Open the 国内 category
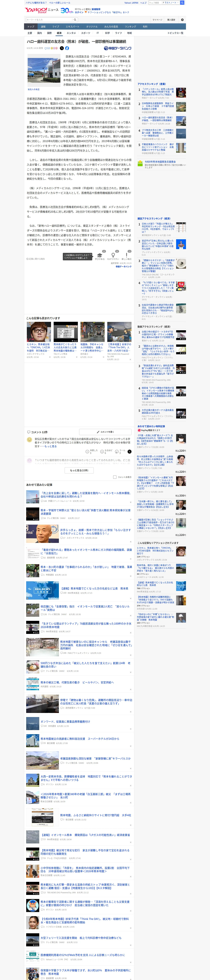The image size is (210, 980). (39, 33)
